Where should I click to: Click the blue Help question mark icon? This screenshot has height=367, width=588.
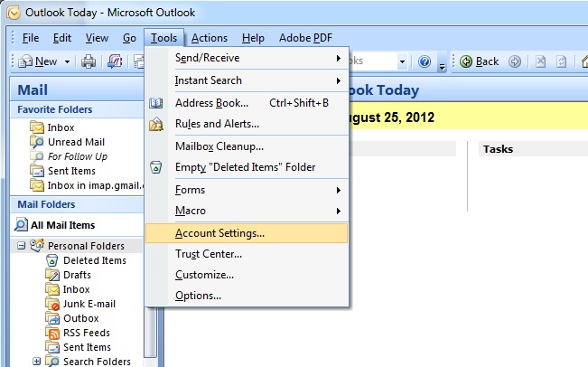pos(425,61)
